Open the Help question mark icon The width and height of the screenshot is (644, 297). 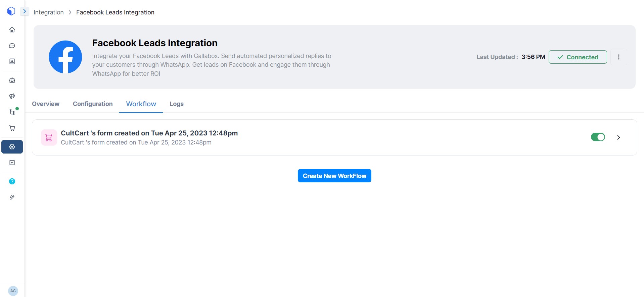coord(12,181)
